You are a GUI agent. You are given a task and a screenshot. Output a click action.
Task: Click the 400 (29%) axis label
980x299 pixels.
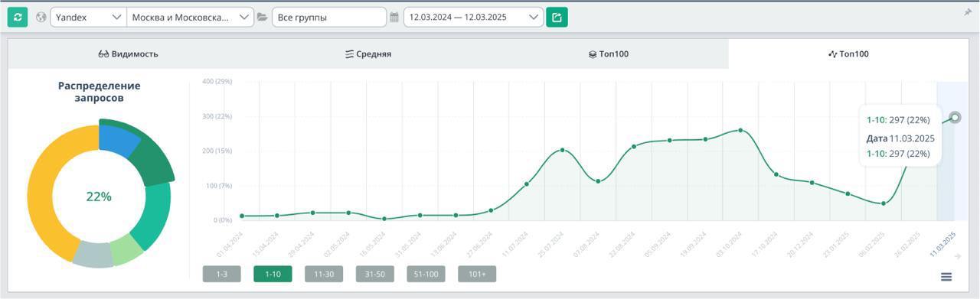(x=217, y=81)
